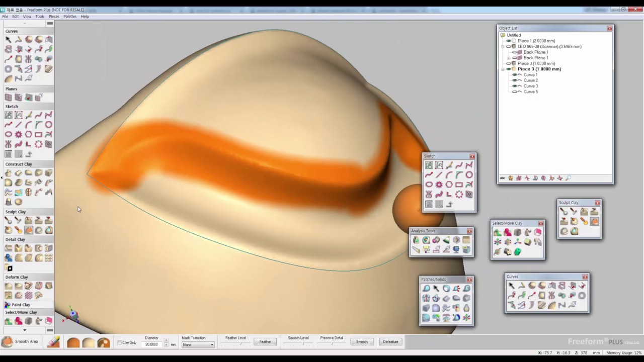Click the Diameter value input field
644x362 pixels.
coord(151,344)
